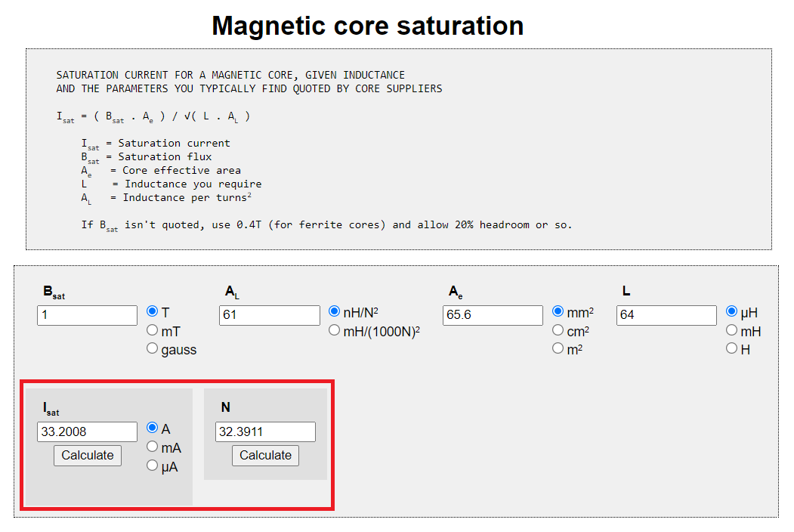Select the T unit for Bsat
Viewport: 794px width, 532px height.
point(153,312)
